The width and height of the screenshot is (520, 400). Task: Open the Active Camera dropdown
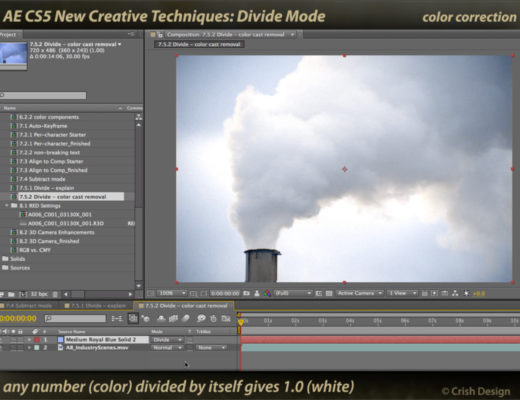pyautogui.click(x=359, y=293)
